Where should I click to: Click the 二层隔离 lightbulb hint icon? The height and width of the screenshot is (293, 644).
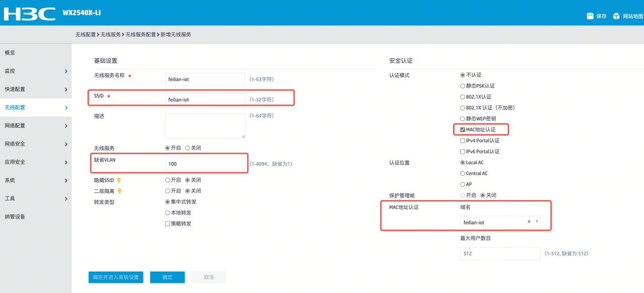point(119,191)
